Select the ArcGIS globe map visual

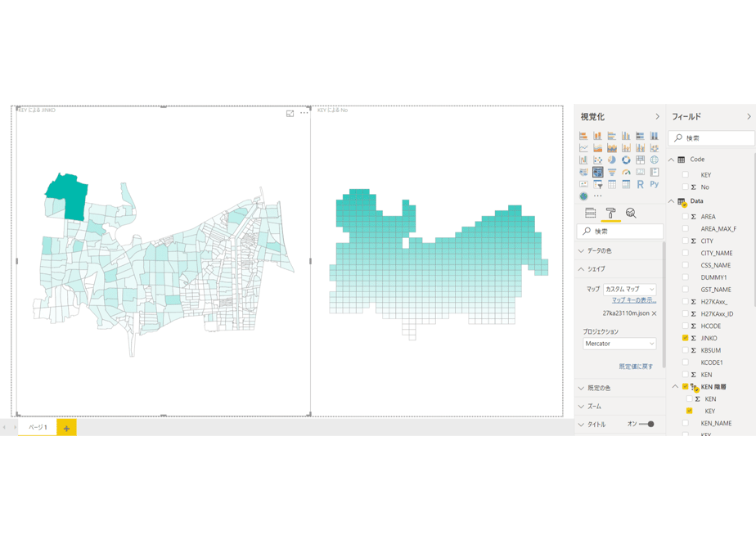584,196
